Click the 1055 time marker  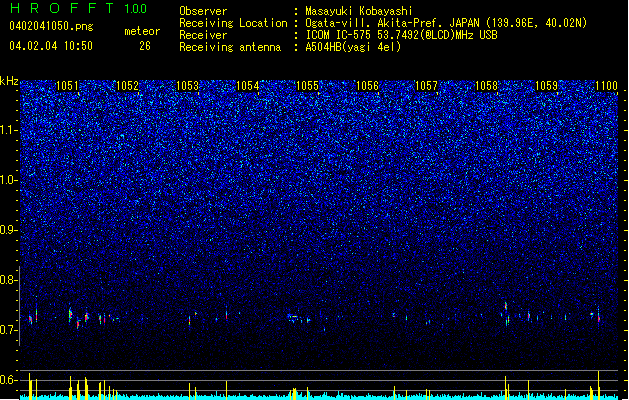[x=307, y=86]
